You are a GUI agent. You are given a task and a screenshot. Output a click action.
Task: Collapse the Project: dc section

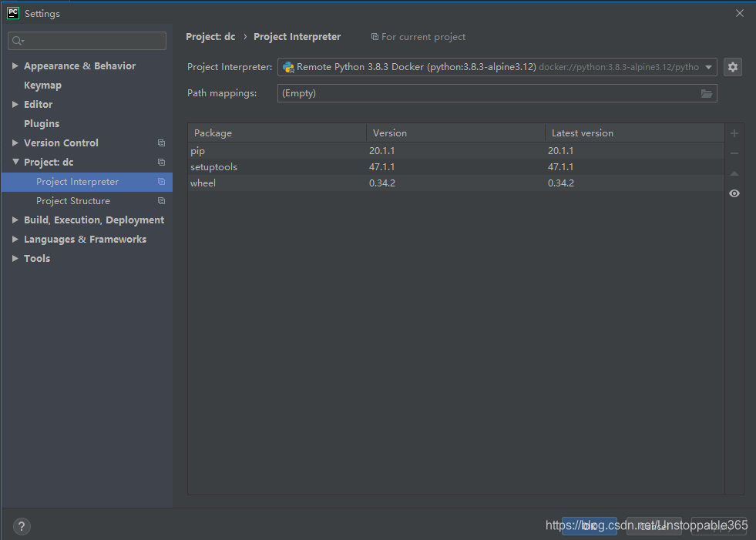(15, 162)
